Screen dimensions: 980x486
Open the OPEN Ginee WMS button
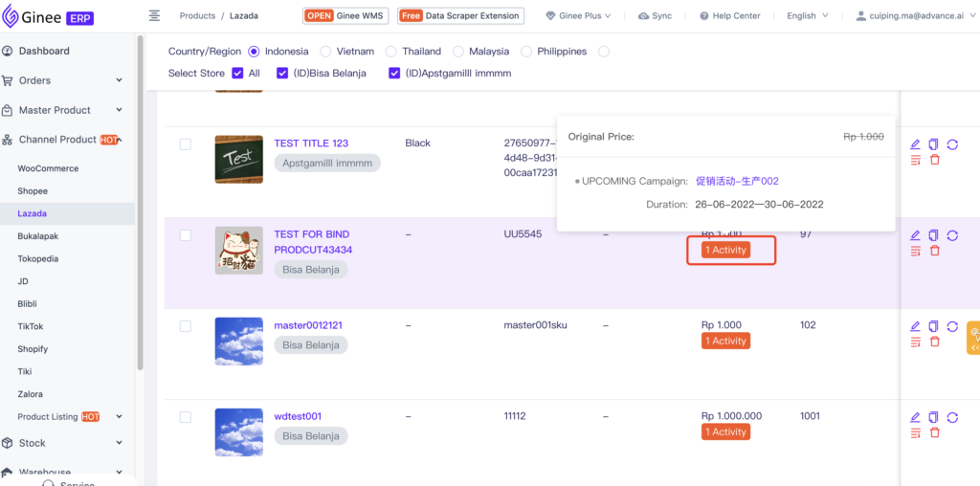345,15
